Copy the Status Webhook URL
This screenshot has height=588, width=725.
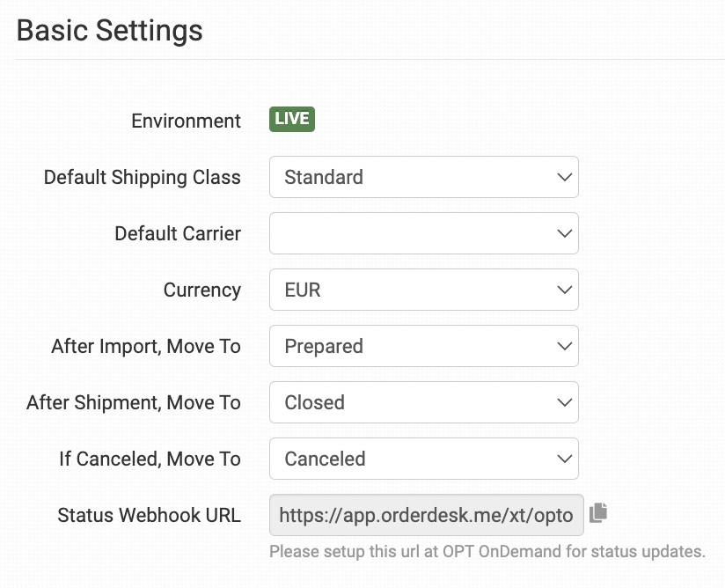[x=598, y=512]
